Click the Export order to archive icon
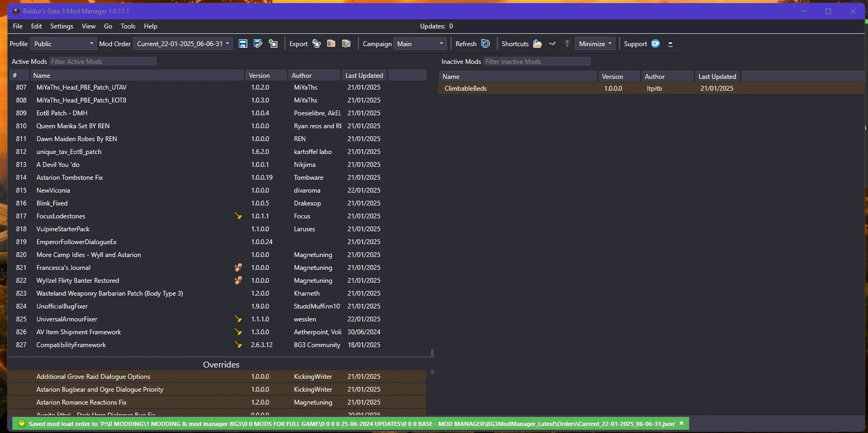Viewport: 868px width, 433px height. pos(332,43)
